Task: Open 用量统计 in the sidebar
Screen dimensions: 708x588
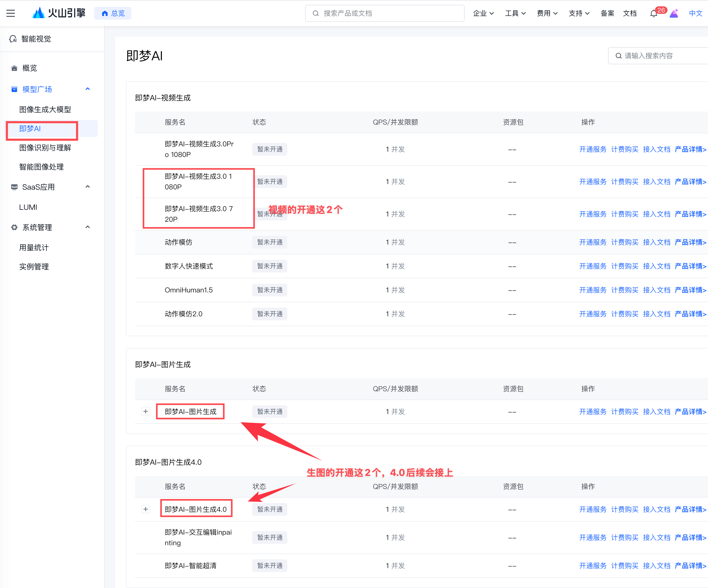Action: [x=34, y=248]
